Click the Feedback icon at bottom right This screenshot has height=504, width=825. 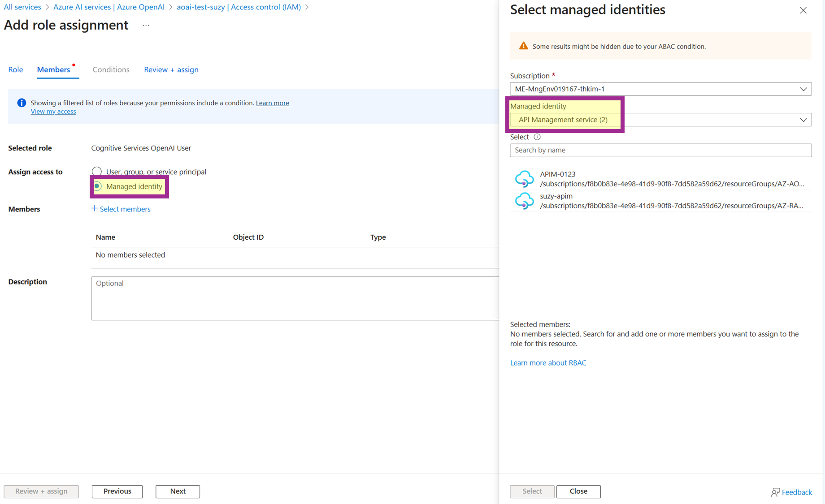pyautogui.click(x=775, y=492)
